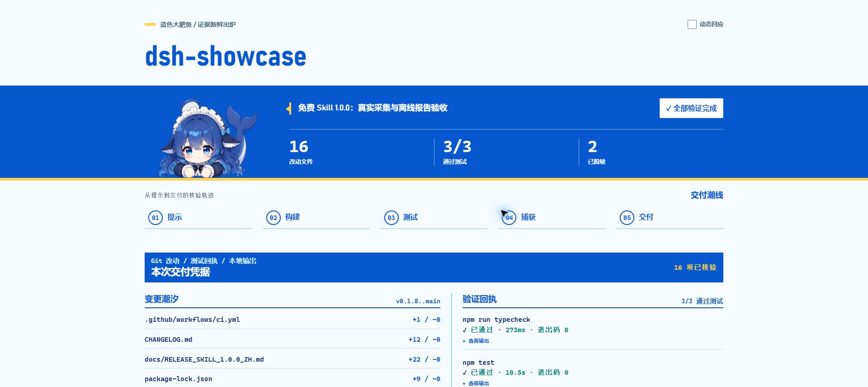Click the 免费 Skill 1.0.0 headline
868x387 pixels.
(x=373, y=108)
